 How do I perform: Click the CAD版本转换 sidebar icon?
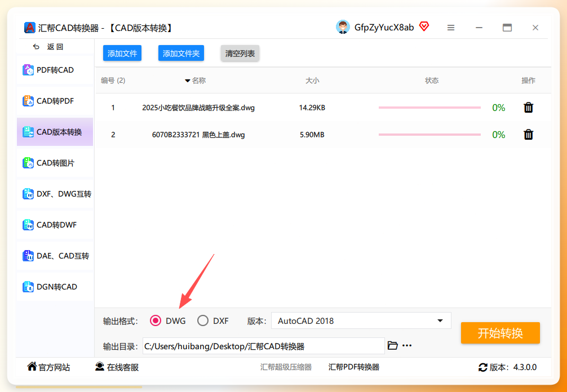point(28,132)
